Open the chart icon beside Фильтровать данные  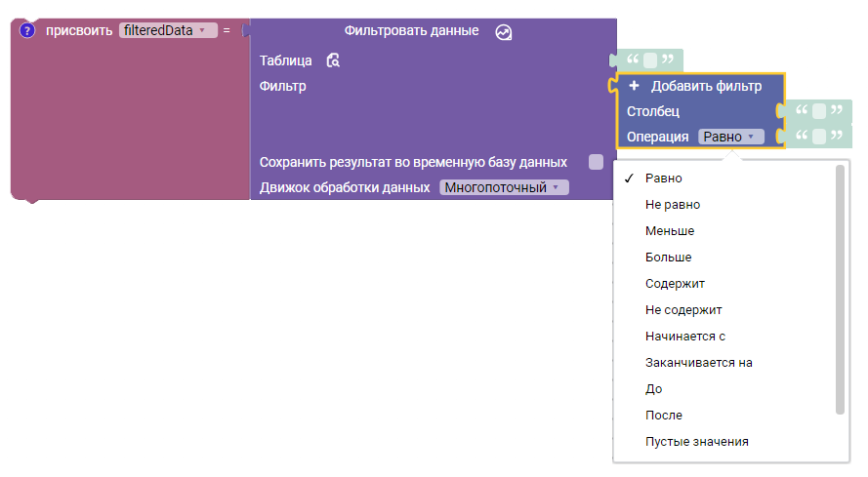pyautogui.click(x=503, y=32)
